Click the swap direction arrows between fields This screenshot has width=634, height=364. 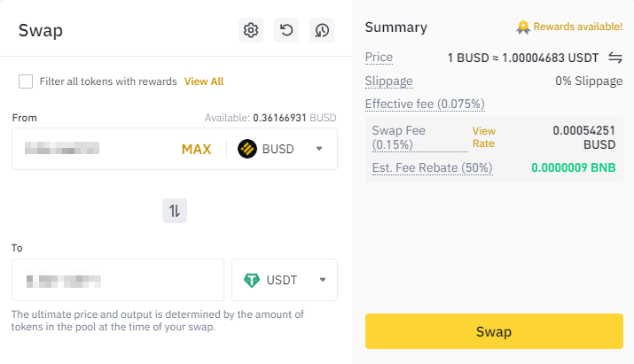(175, 211)
